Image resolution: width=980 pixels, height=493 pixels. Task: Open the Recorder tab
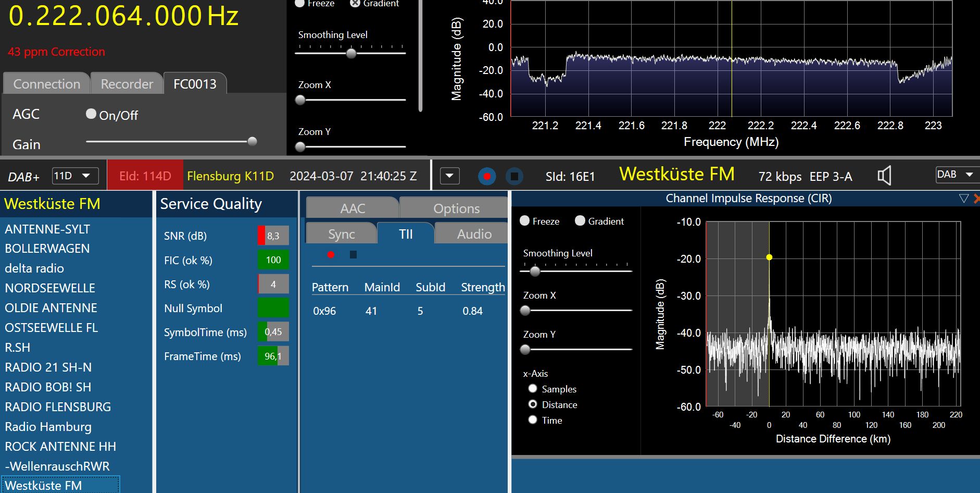tap(127, 84)
